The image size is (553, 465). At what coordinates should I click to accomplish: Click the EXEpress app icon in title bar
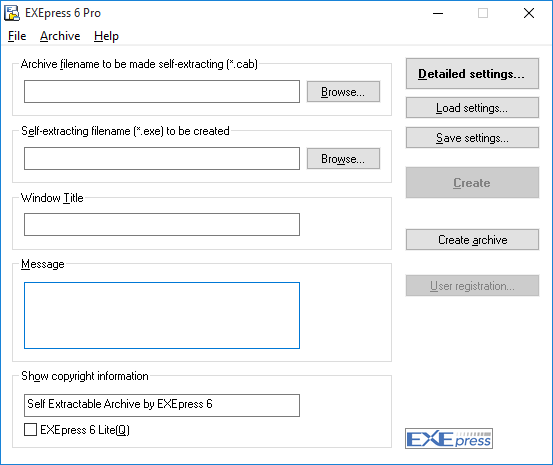coord(12,13)
